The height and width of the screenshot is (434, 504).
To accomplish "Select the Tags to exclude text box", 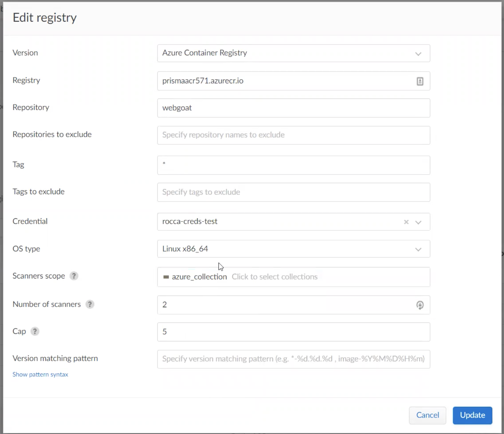I will click(x=293, y=192).
